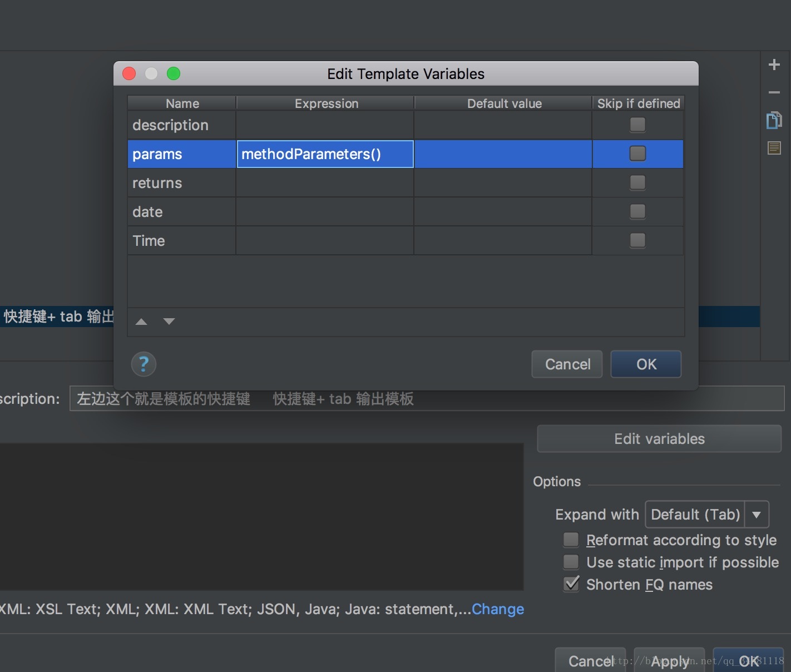This screenshot has height=672, width=791.
Task: Toggle Skip if defined for params
Action: point(637,154)
